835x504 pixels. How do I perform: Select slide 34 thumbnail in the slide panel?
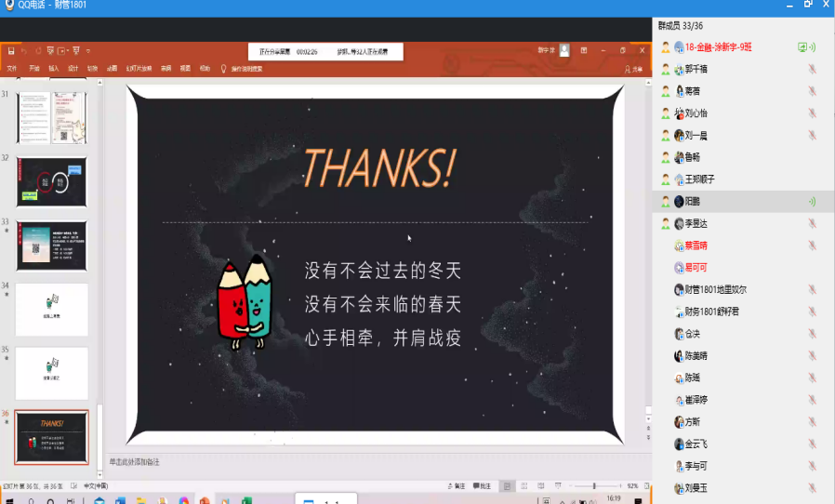[52, 310]
